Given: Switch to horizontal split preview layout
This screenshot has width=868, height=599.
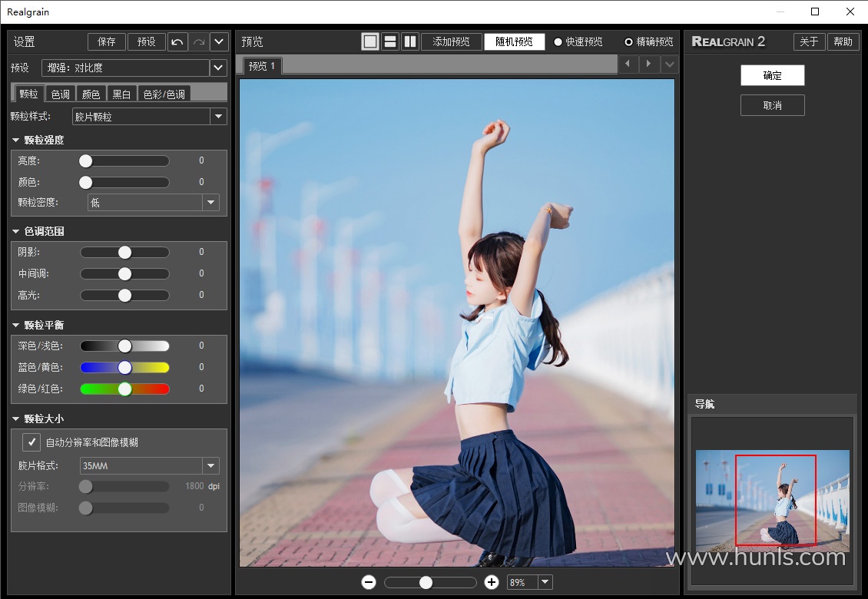Looking at the screenshot, I should pyautogui.click(x=390, y=41).
